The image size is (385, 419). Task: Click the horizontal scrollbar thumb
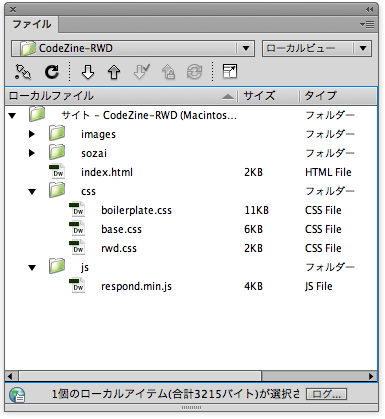point(140,376)
